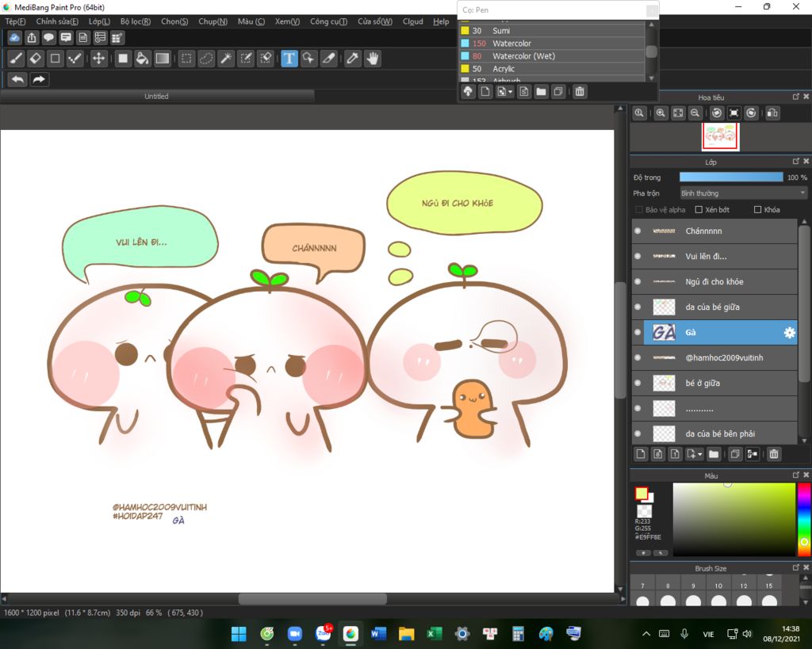The image size is (812, 649).
Task: Click the navigator preview thumbnail
Action: (x=720, y=136)
